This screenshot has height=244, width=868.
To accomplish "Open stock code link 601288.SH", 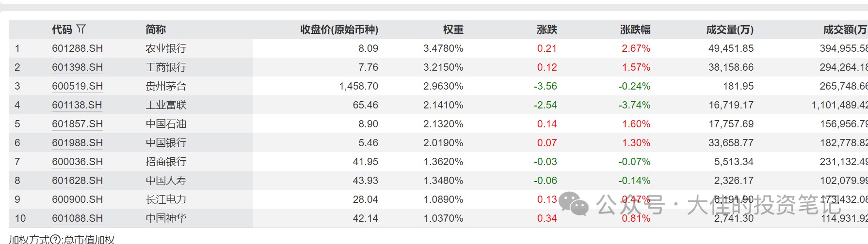I will (x=77, y=48).
